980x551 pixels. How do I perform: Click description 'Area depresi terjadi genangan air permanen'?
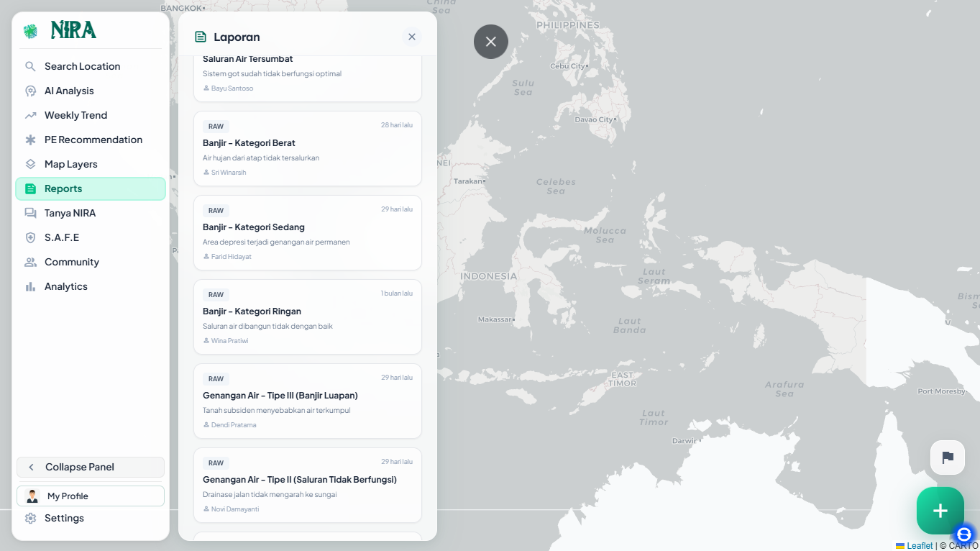(276, 242)
